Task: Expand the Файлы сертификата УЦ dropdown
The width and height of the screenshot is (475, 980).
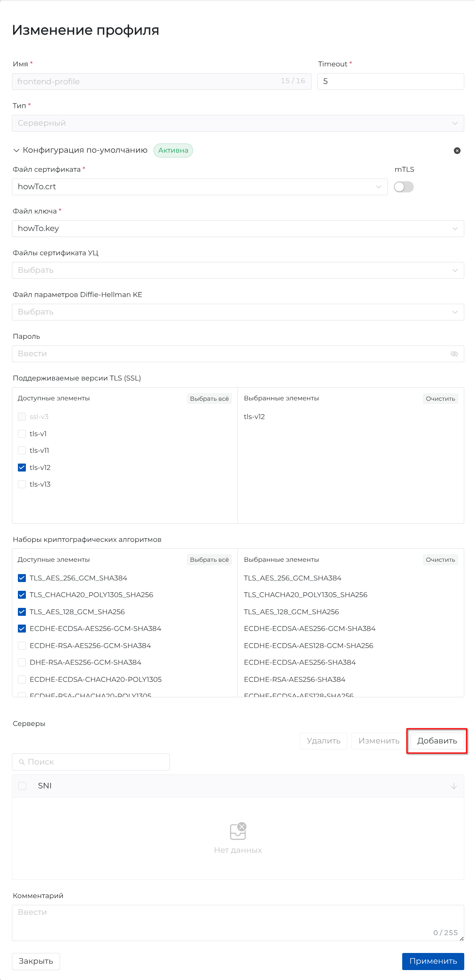Action: pos(238,270)
